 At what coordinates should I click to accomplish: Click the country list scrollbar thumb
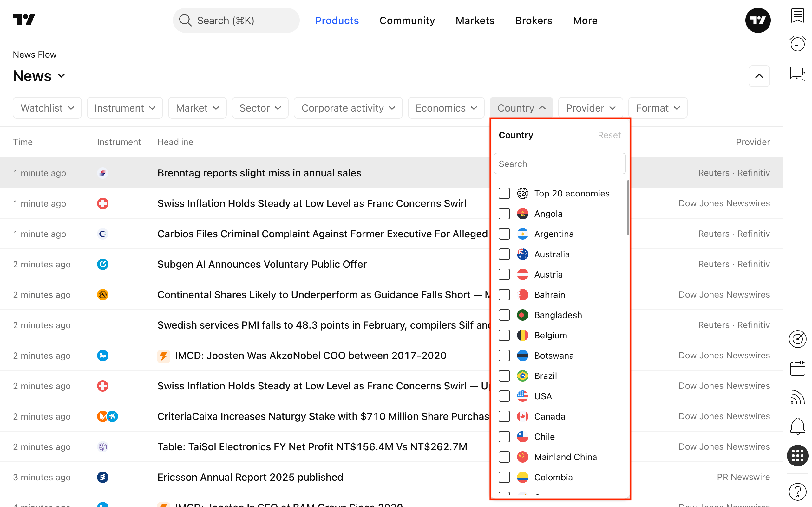pos(628,208)
